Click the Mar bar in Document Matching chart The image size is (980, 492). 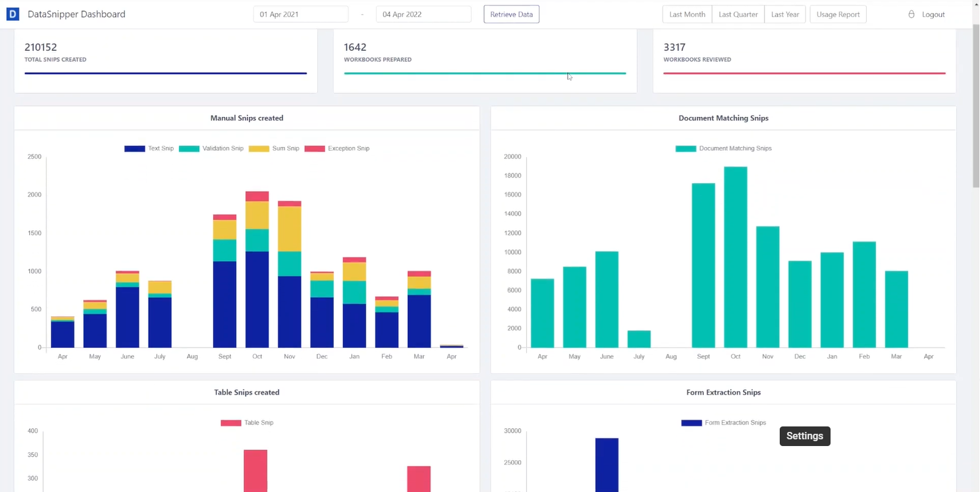point(897,309)
